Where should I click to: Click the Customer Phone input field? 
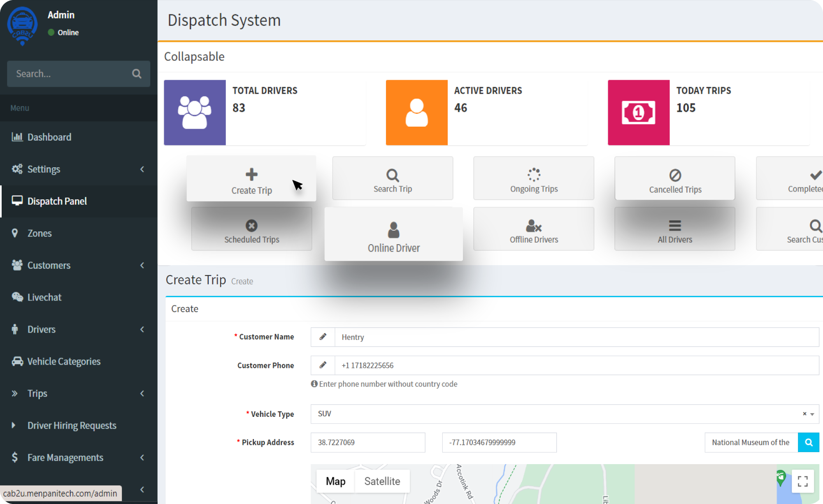pyautogui.click(x=576, y=365)
